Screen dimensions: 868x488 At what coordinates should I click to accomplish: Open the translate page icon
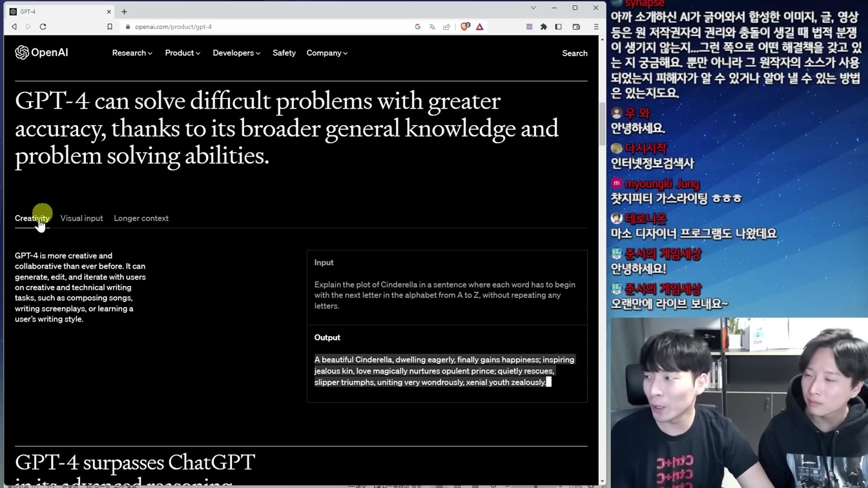(432, 27)
